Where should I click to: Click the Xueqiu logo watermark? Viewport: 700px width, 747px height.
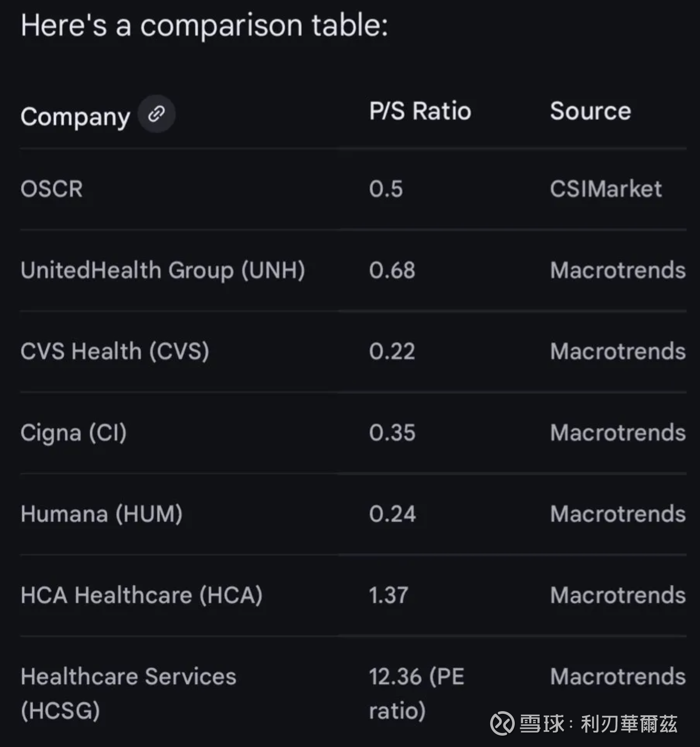(502, 723)
